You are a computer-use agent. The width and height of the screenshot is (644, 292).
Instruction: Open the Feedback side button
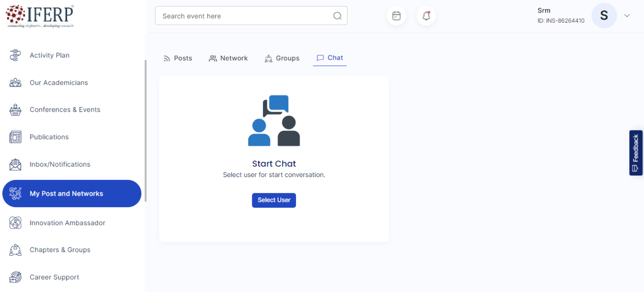[x=636, y=153]
